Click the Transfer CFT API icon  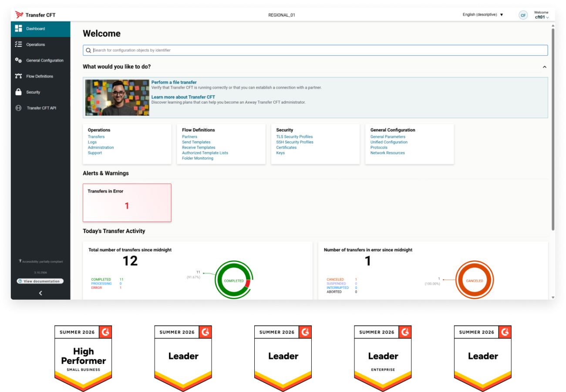point(18,108)
